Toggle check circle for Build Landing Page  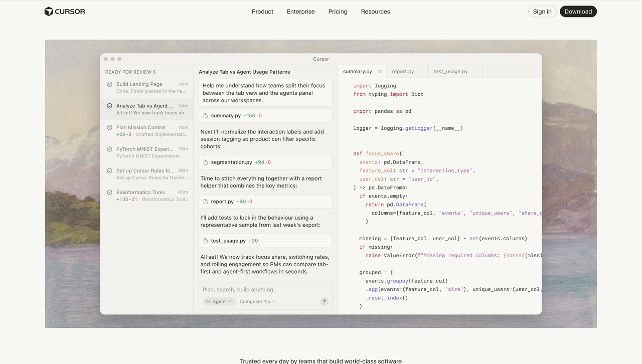tap(109, 84)
